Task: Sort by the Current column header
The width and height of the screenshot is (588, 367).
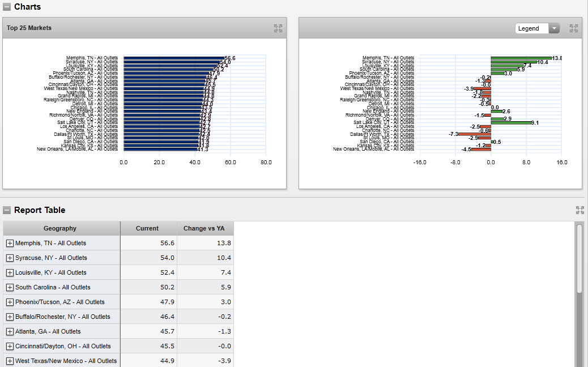Action: click(x=147, y=228)
